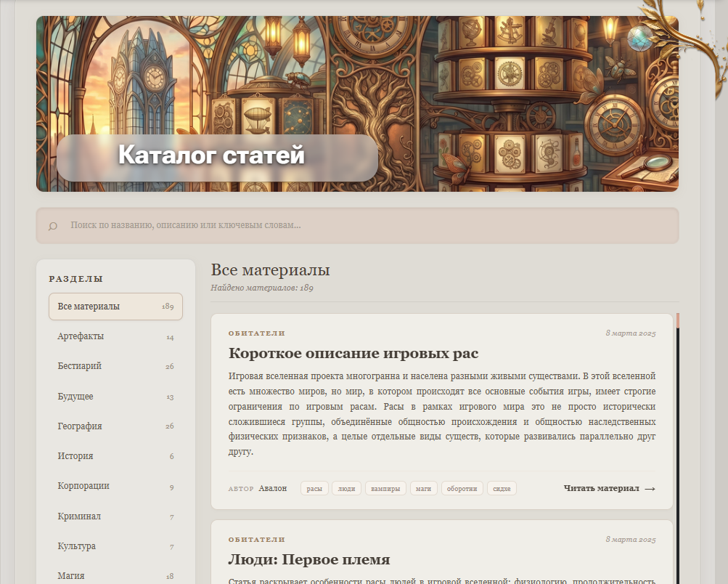This screenshot has height=584, width=728.
Task: Click the 8 марта 2025 date on first card
Action: click(631, 333)
